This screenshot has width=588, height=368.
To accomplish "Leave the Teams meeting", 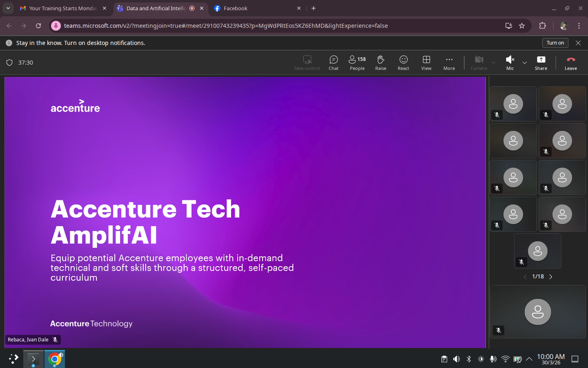I will pyautogui.click(x=571, y=63).
